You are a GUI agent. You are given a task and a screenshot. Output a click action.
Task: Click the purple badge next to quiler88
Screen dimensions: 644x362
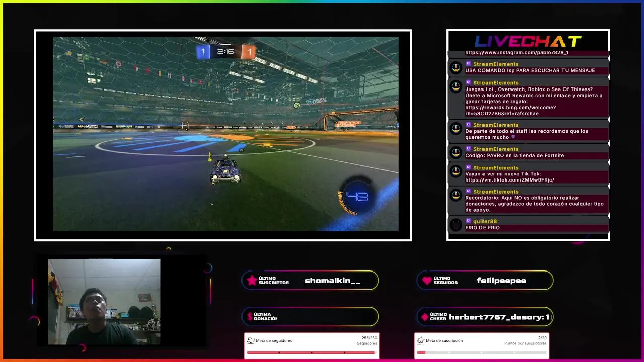point(468,221)
